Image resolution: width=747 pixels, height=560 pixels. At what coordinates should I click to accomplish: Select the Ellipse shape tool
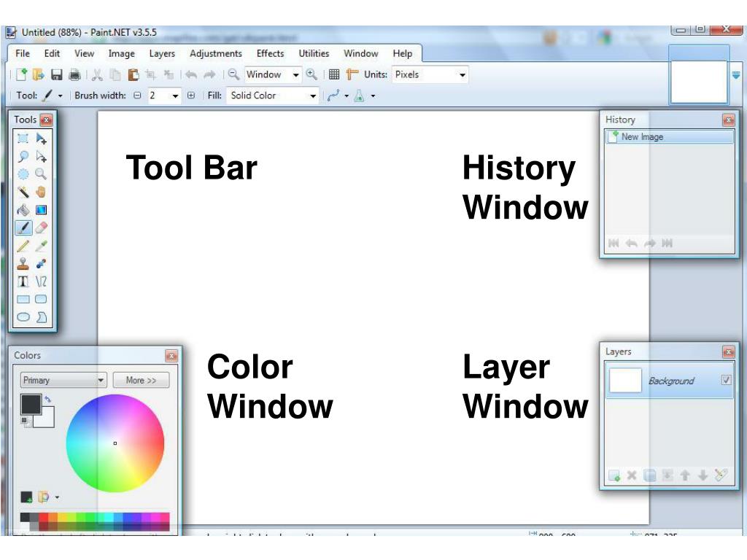pos(23,317)
